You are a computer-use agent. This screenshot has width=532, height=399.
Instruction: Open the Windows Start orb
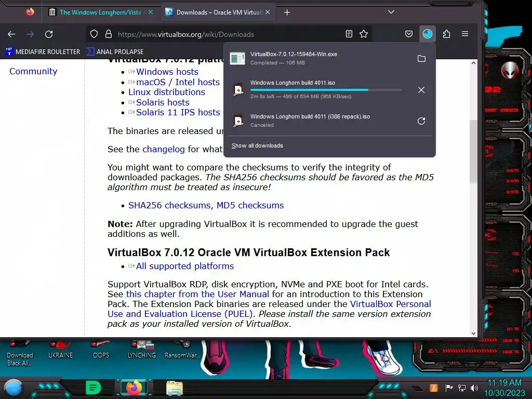click(13, 388)
